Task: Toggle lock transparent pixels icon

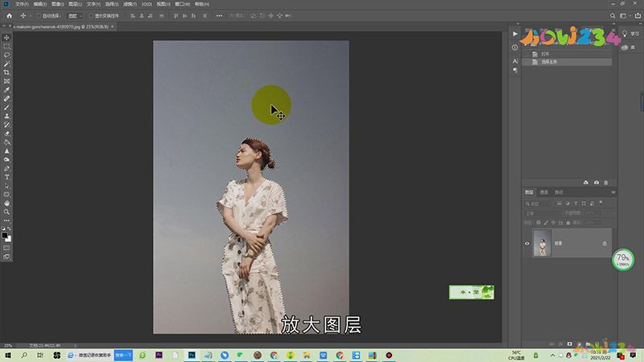Action: coord(538,223)
